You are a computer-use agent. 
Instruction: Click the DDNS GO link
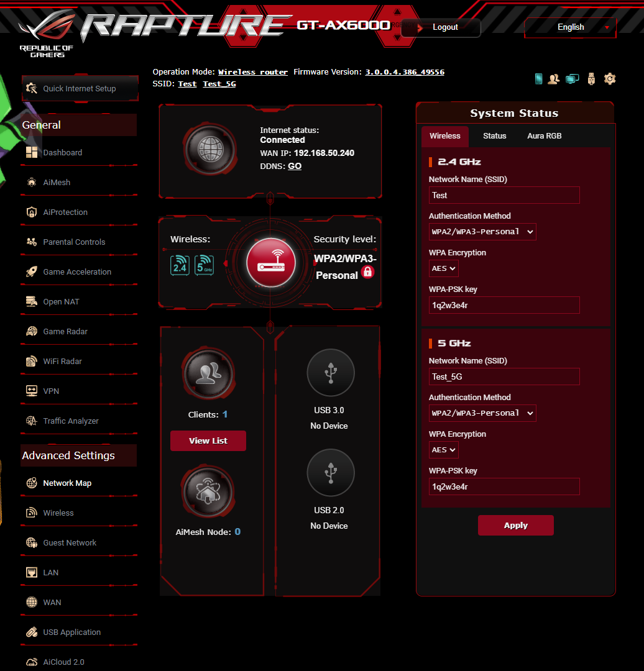(295, 166)
